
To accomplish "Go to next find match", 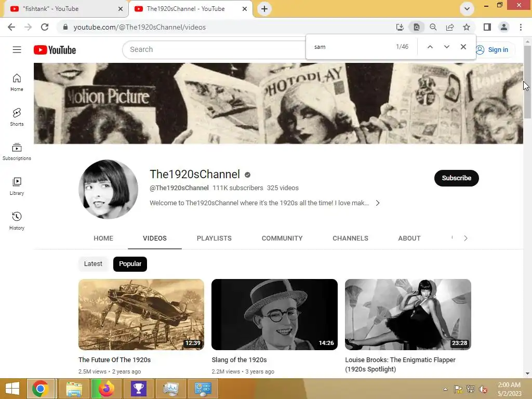I will point(446,47).
